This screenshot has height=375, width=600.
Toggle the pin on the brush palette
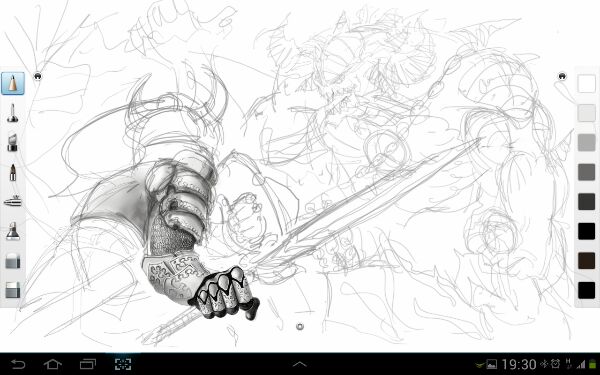tap(38, 76)
